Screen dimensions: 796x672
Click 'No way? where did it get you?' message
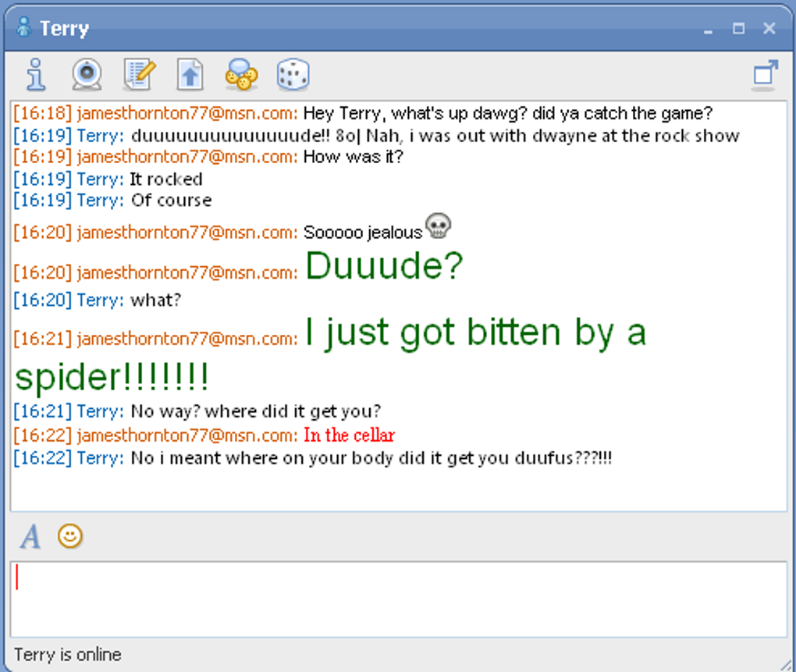[x=256, y=411]
